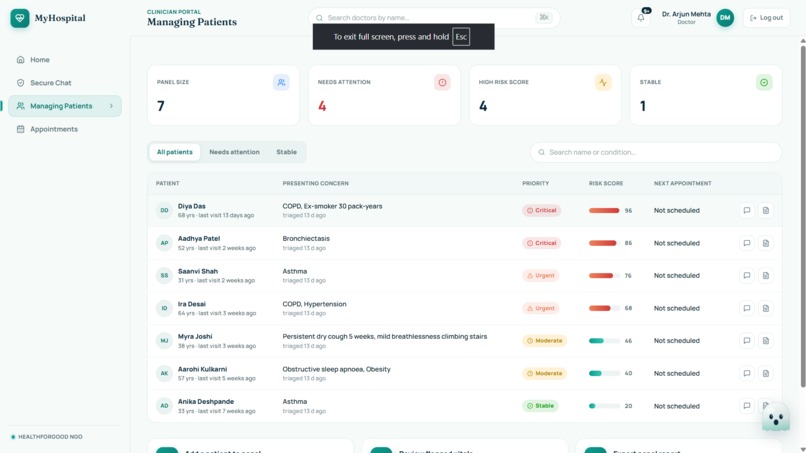Click patient name Aarohi Kulkarni
Screen dimensions: 806x453
coord(203,369)
